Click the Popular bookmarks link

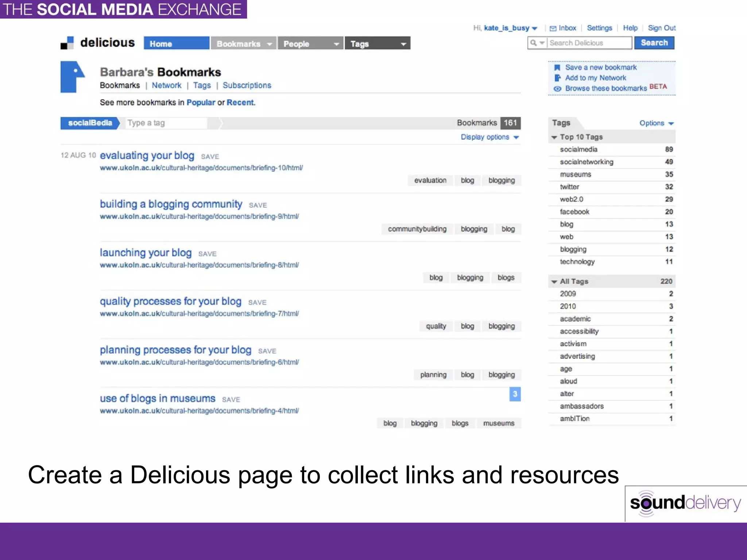coord(201,102)
